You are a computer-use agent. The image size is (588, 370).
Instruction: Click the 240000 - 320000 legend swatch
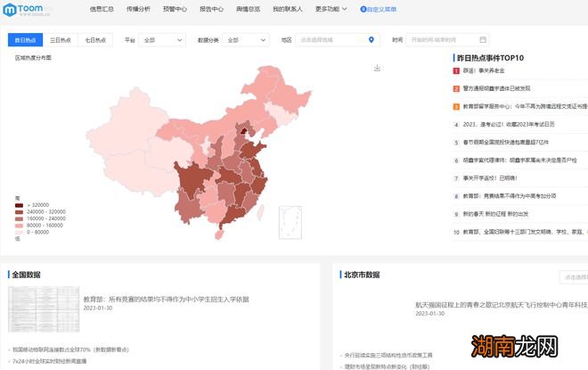point(19,212)
